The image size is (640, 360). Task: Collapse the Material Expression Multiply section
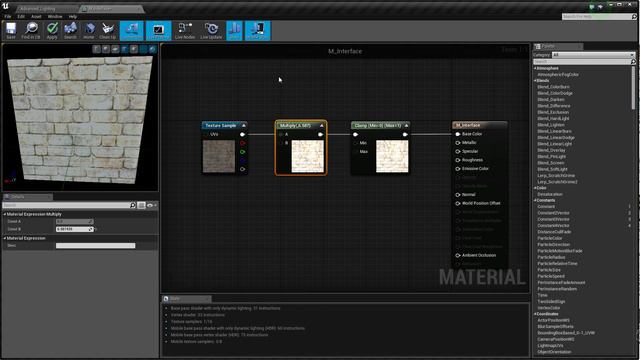[x=5, y=214]
